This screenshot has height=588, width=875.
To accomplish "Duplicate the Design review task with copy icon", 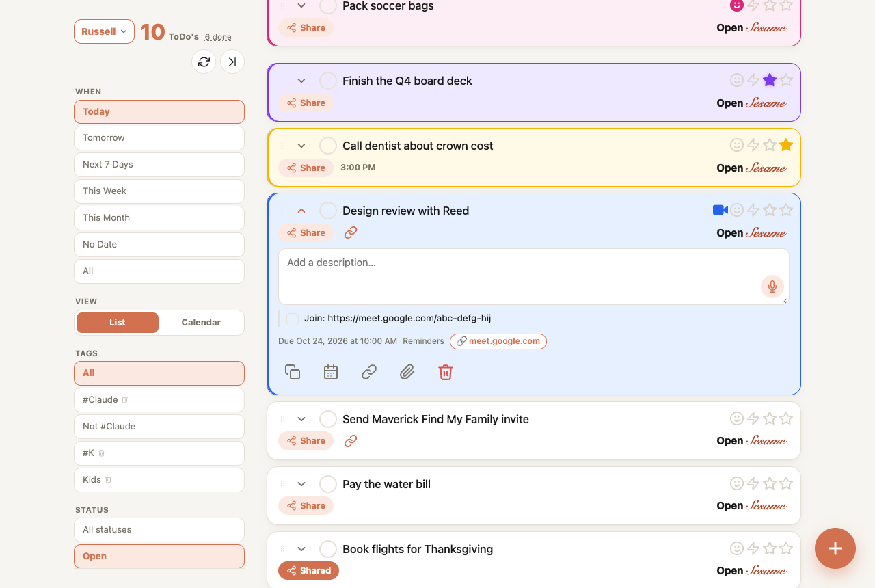I will point(293,372).
